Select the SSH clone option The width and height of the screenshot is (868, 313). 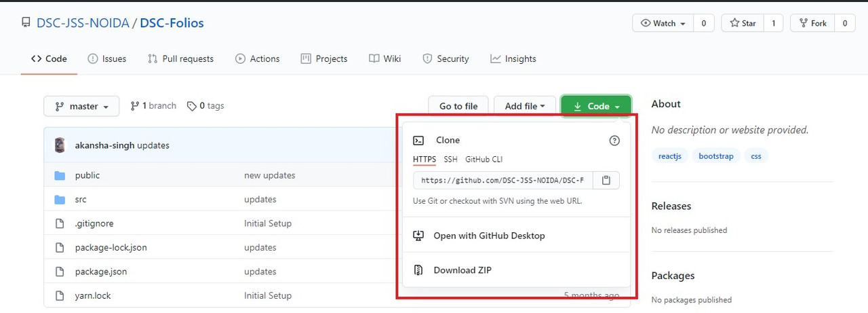click(450, 160)
